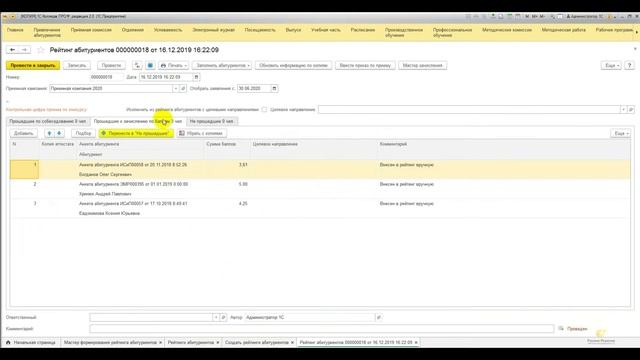Go forward with the right arrow
This screenshot has height=360, width=640.
(24, 50)
